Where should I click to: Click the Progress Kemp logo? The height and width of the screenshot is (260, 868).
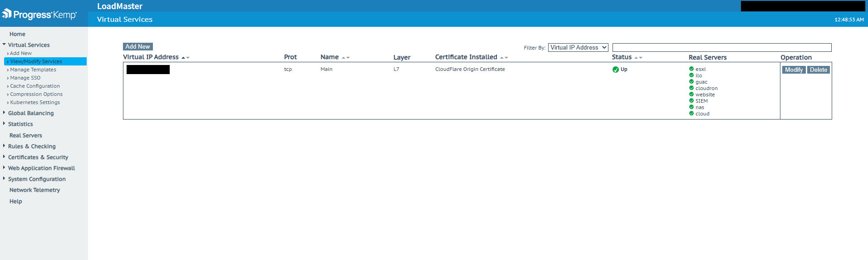coord(39,15)
